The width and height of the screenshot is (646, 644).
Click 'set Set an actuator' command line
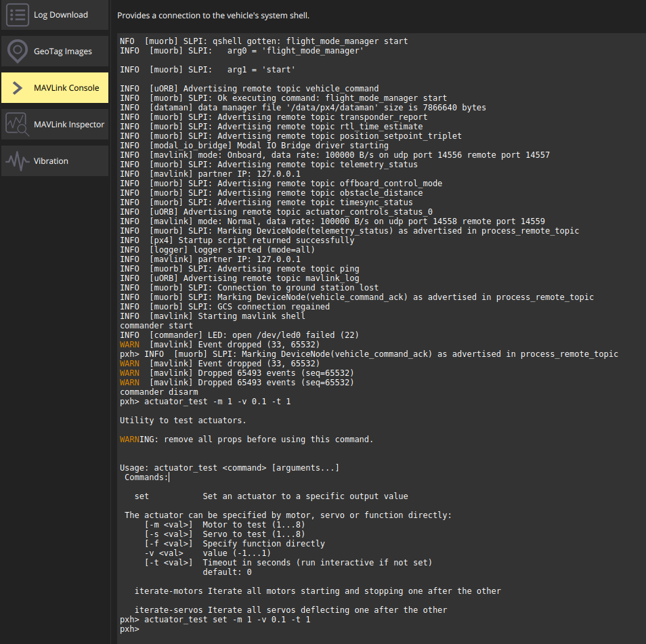(x=271, y=496)
